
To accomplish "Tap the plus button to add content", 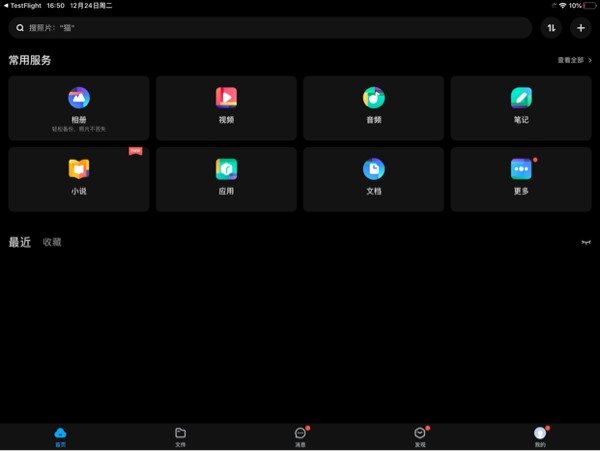I will click(581, 28).
